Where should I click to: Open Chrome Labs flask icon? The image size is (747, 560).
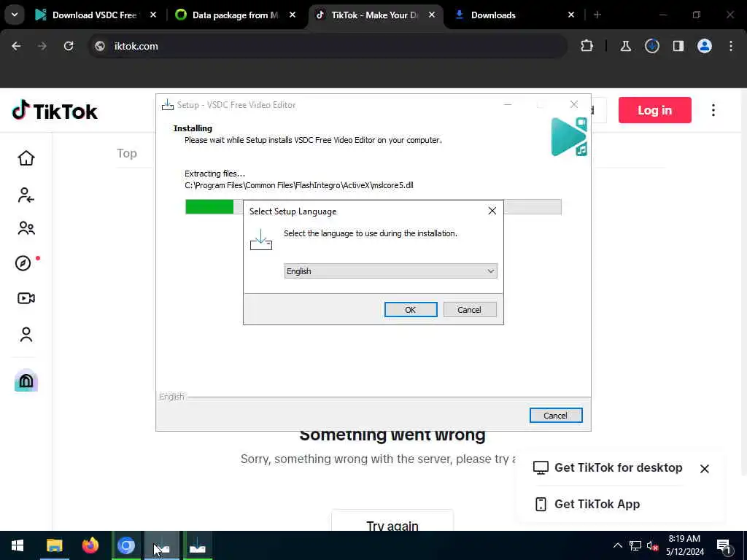point(625,46)
